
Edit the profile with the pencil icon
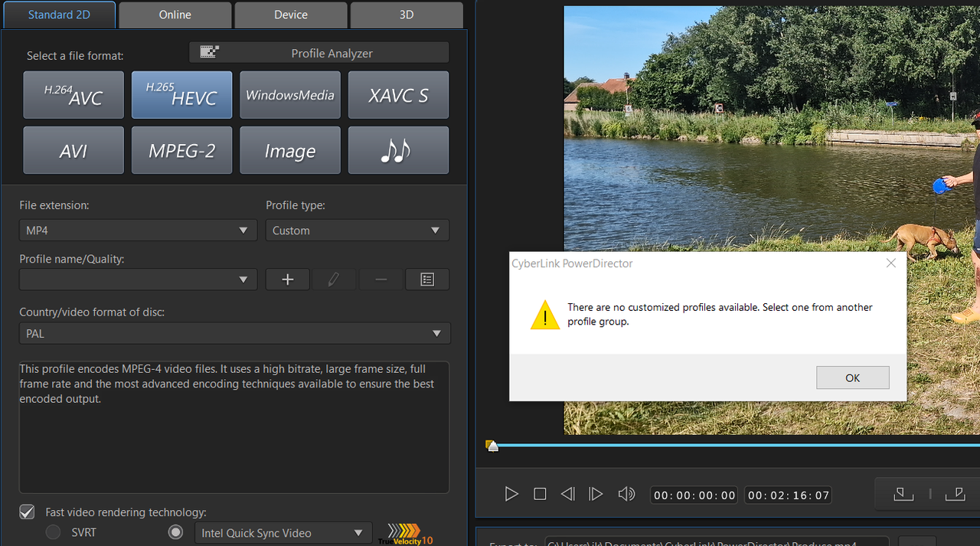[333, 280]
